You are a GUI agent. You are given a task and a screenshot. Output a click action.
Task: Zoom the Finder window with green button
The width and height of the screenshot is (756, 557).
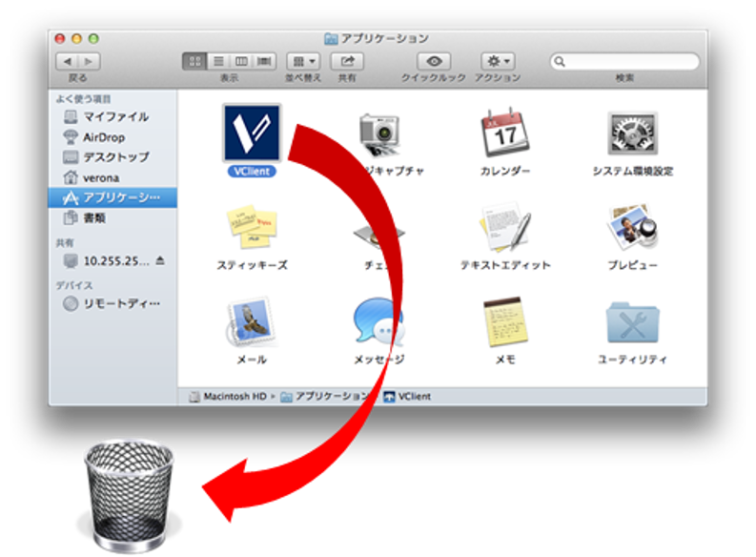tap(93, 38)
